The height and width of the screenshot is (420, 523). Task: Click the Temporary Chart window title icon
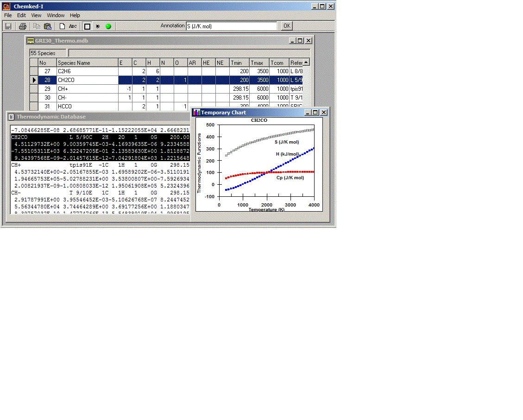[197, 113]
